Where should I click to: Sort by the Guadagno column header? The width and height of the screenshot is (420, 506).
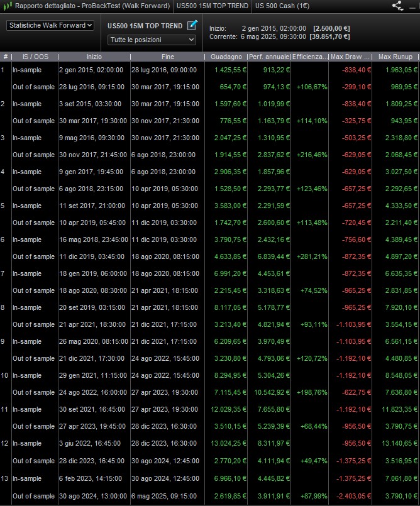pyautogui.click(x=225, y=57)
